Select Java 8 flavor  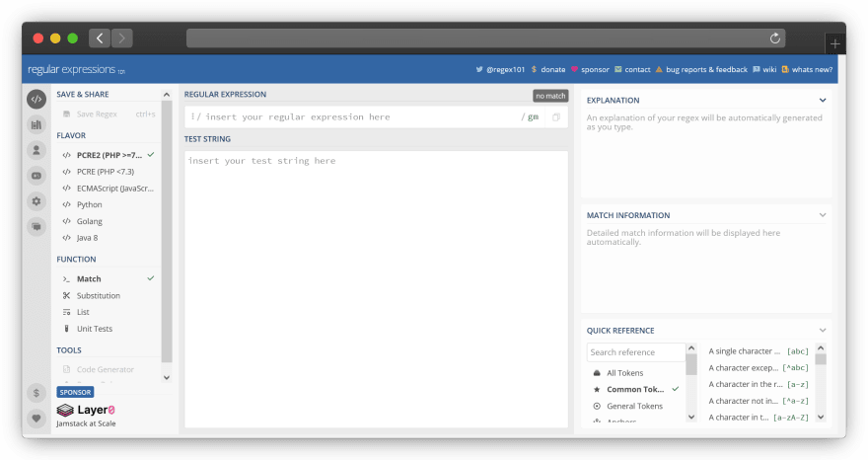tap(108, 238)
